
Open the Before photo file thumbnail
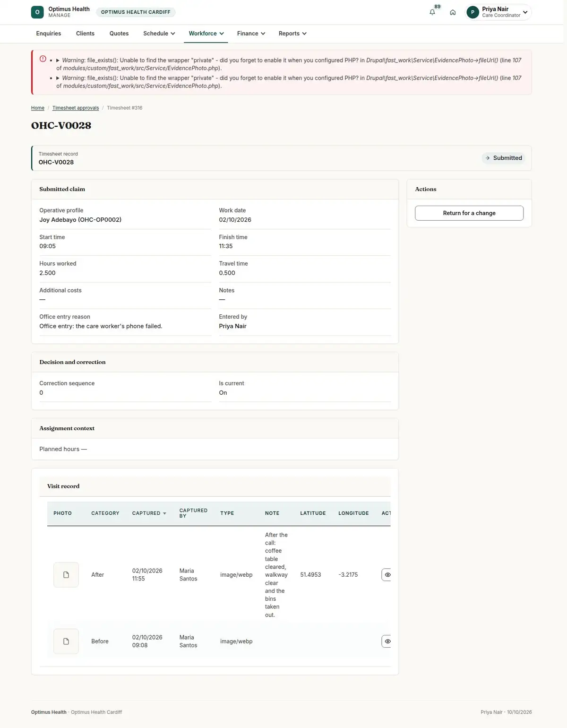pyautogui.click(x=66, y=641)
